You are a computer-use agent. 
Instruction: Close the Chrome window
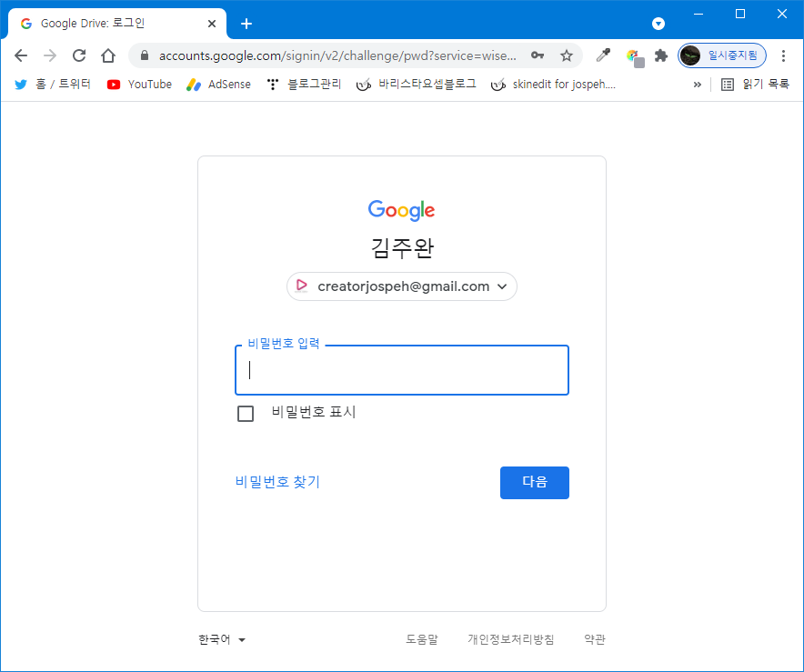[x=781, y=14]
